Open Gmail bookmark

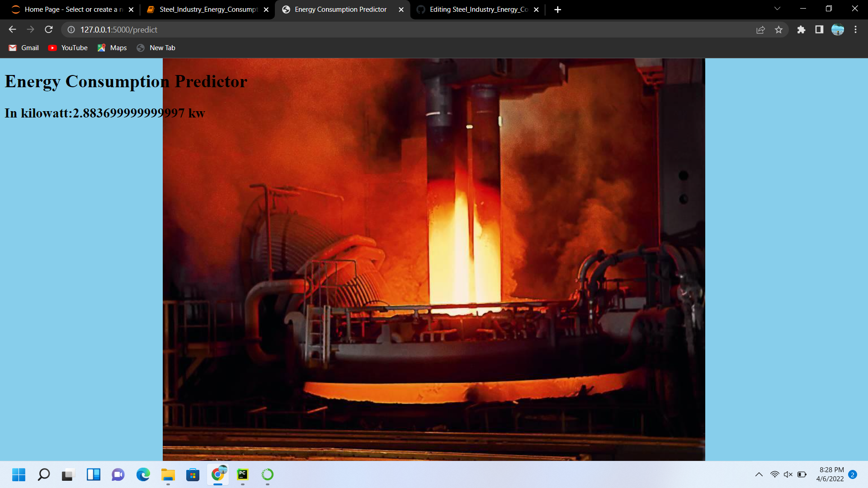click(24, 48)
